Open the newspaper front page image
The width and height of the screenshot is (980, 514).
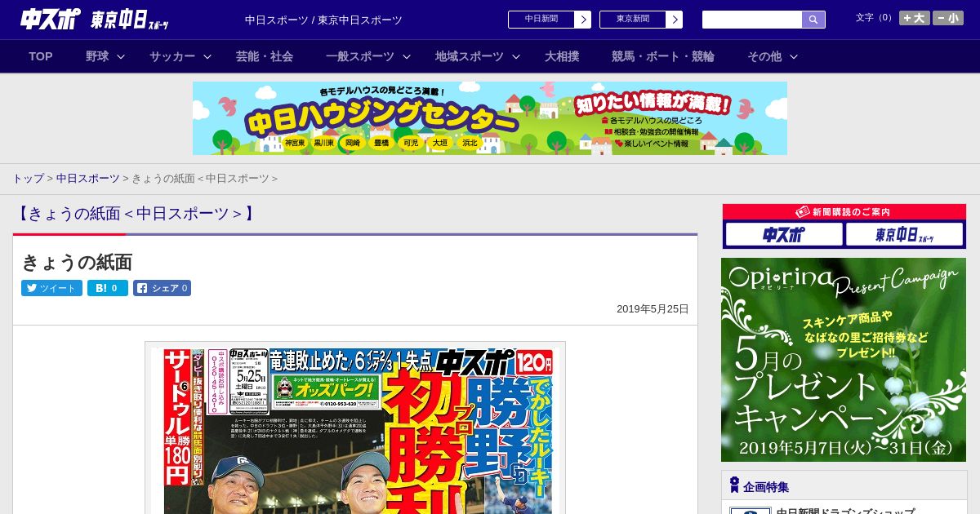click(x=355, y=428)
